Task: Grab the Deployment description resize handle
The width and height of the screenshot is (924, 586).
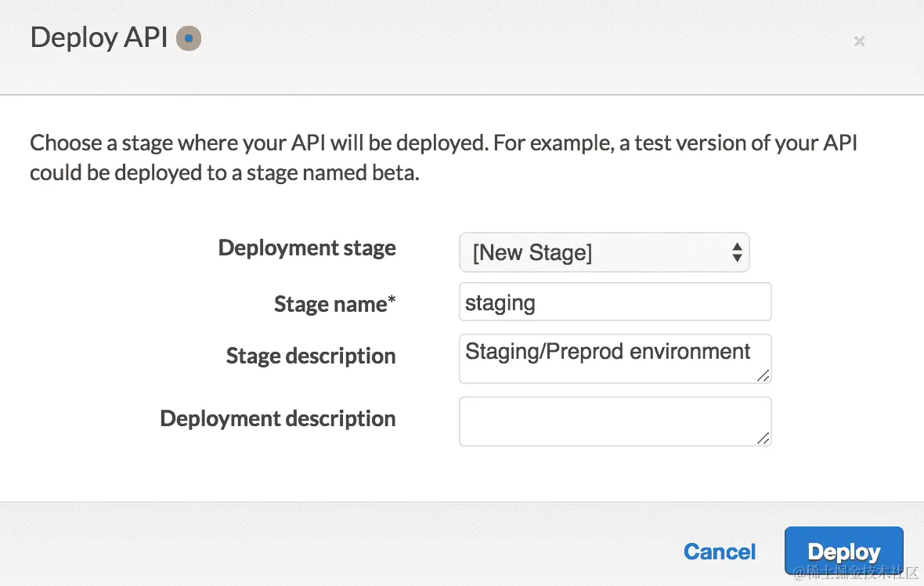Action: pos(763,439)
